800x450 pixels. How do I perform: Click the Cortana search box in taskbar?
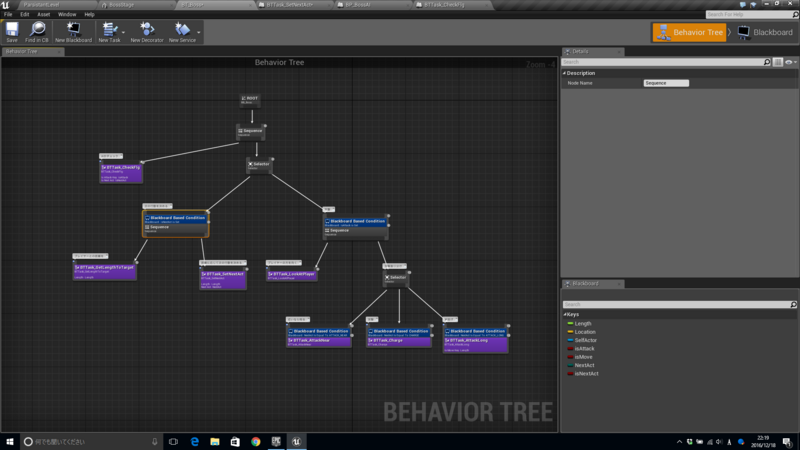[92, 441]
